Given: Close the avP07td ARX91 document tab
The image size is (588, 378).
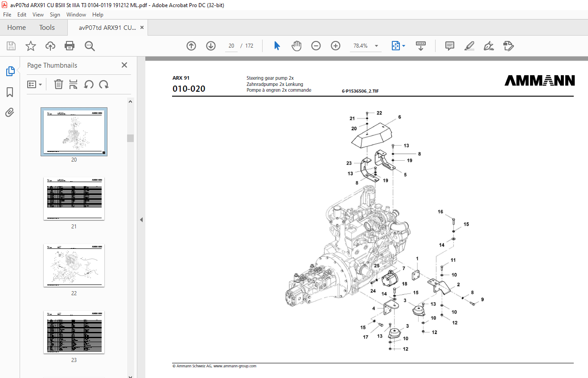Looking at the screenshot, I should point(142,28).
